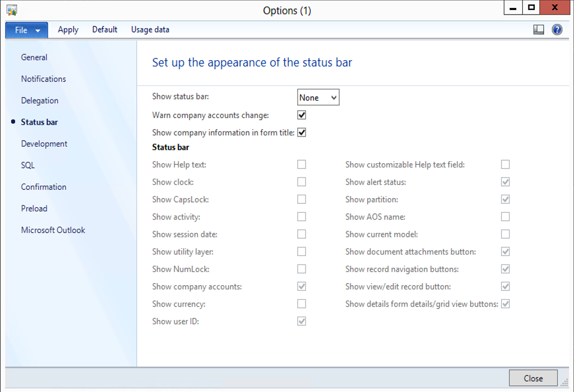Screen dimensions: 574x392
Task: Uncheck Show company information in form title
Action: pos(302,133)
